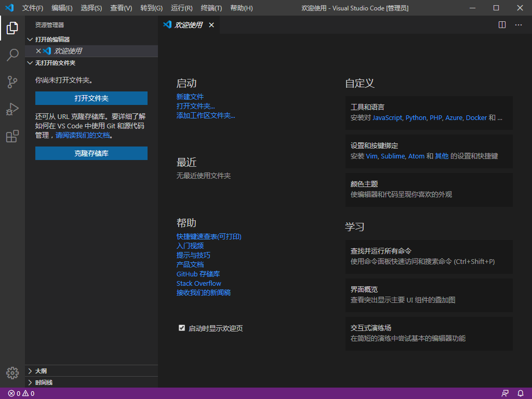Click the 新建文件 link
Screen dimensions: 532x399
(190, 96)
